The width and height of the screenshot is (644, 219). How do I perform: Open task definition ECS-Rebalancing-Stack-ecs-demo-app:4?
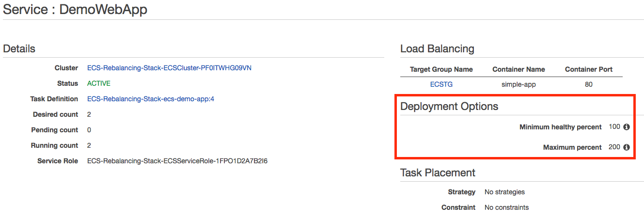151,99
